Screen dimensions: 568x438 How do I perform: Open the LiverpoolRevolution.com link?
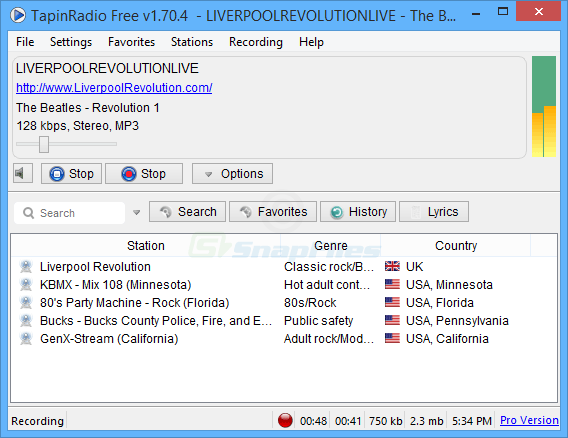(114, 88)
